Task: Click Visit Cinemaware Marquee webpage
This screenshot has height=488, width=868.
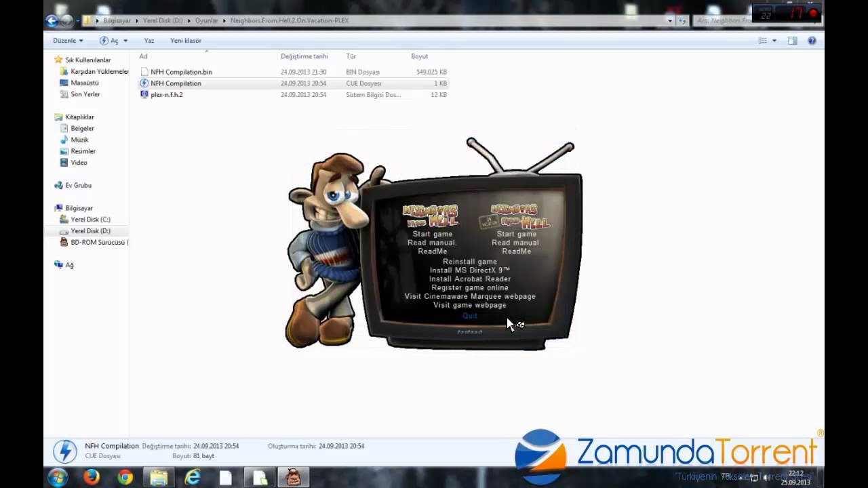Action: click(x=470, y=297)
